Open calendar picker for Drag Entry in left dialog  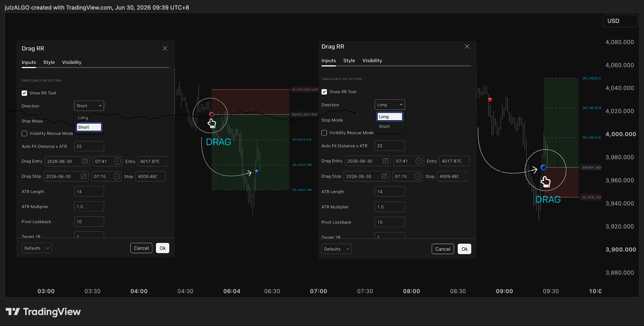tap(85, 161)
